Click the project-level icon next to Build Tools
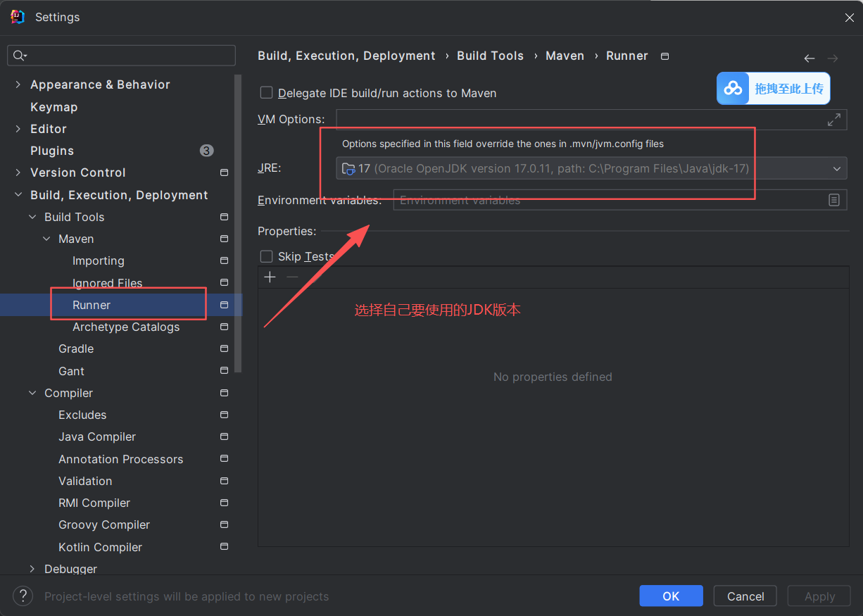 coord(224,217)
